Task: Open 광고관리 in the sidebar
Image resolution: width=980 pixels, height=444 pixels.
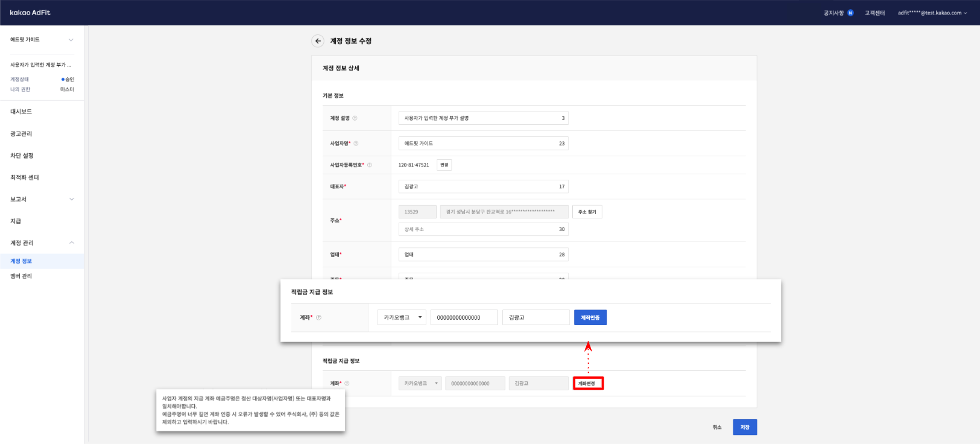Action: pyautogui.click(x=22, y=134)
